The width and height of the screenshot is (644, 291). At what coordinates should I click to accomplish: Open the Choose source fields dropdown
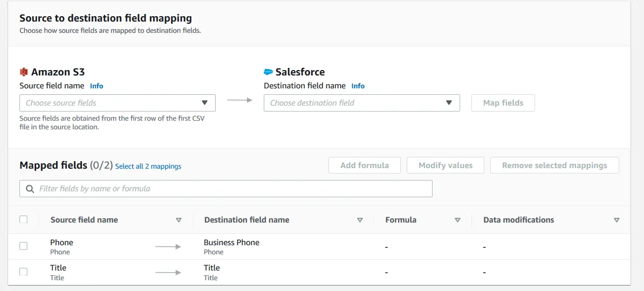pos(118,103)
